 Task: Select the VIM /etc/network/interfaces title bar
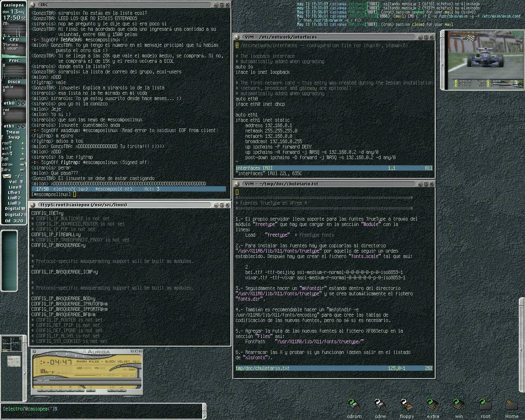tap(335, 37)
